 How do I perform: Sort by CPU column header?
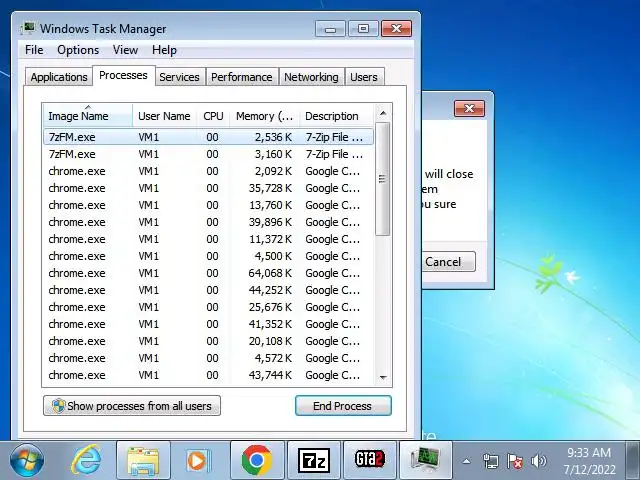pos(213,116)
